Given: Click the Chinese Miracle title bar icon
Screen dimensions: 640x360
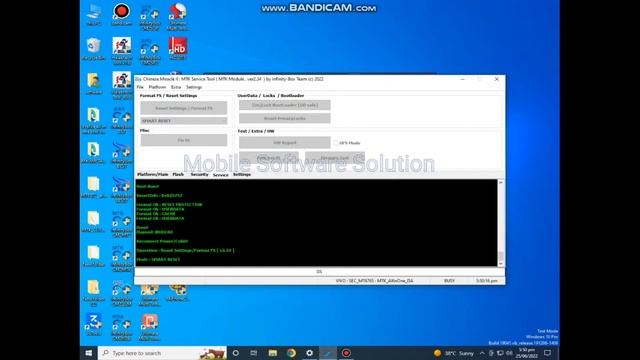Looking at the screenshot, I should click(x=138, y=79).
